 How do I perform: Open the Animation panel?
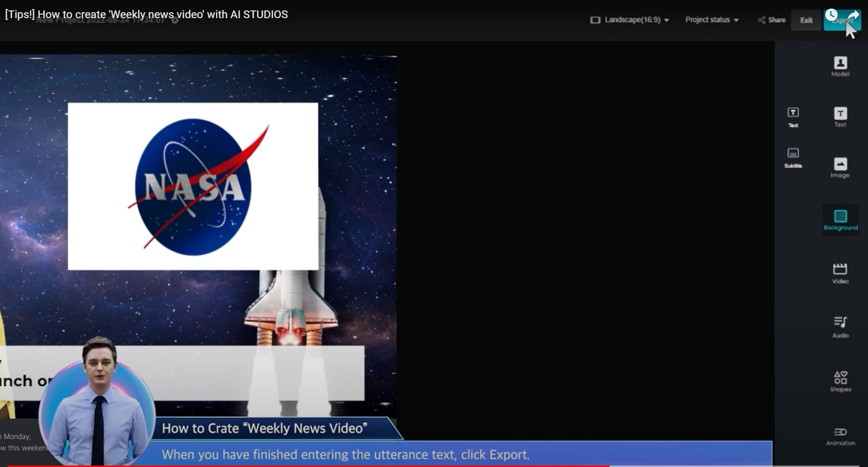(x=840, y=436)
